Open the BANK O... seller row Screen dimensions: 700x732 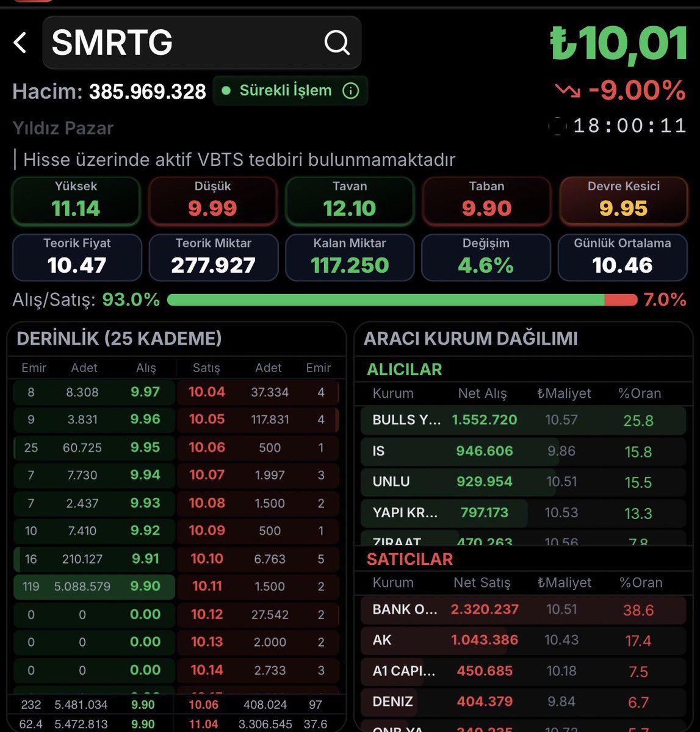523,609
